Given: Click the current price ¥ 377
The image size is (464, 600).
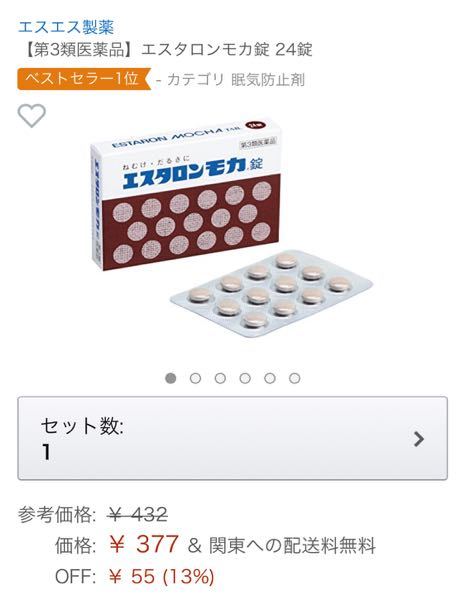Looking at the screenshot, I should pos(143,544).
